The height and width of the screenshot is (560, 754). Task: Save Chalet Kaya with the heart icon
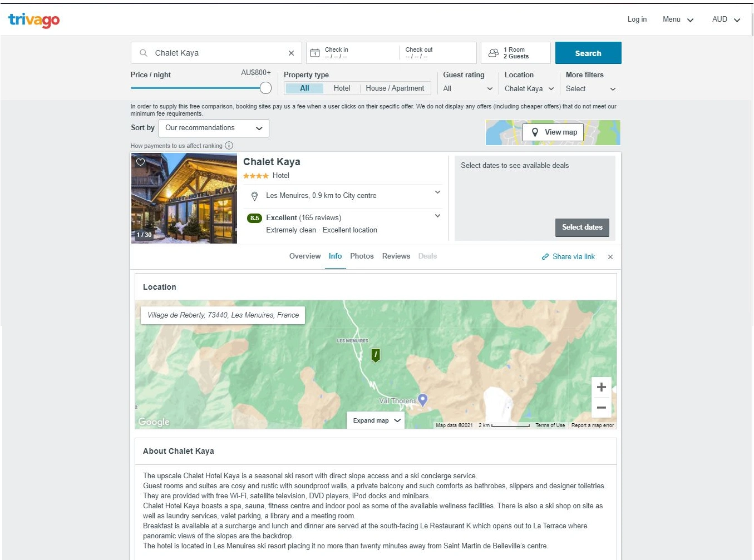[141, 162]
